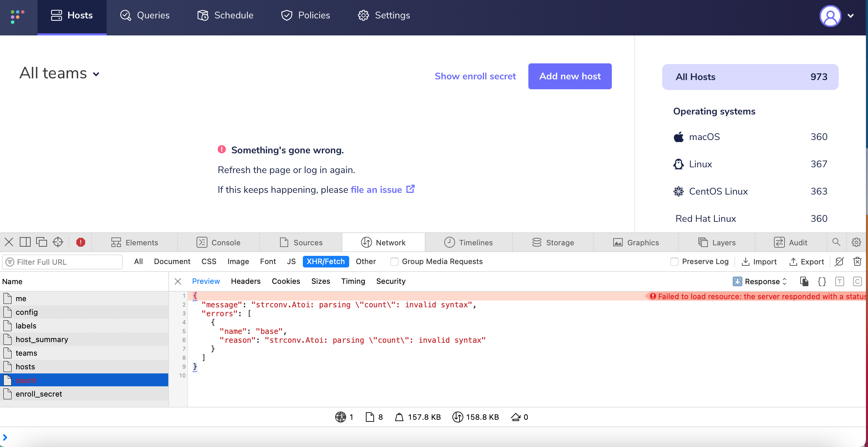The width and height of the screenshot is (868, 447).
Task: Click the Export icon in the Network panel
Action: [x=806, y=262]
